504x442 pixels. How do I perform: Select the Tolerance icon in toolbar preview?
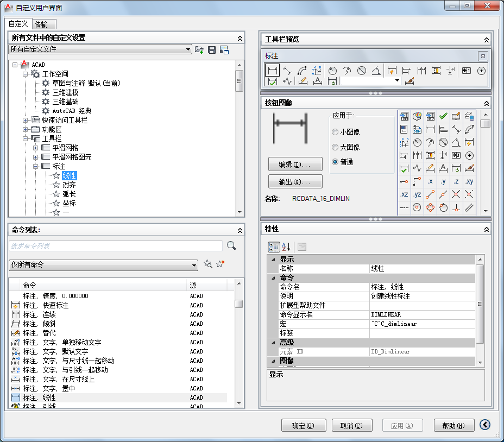[467, 71]
